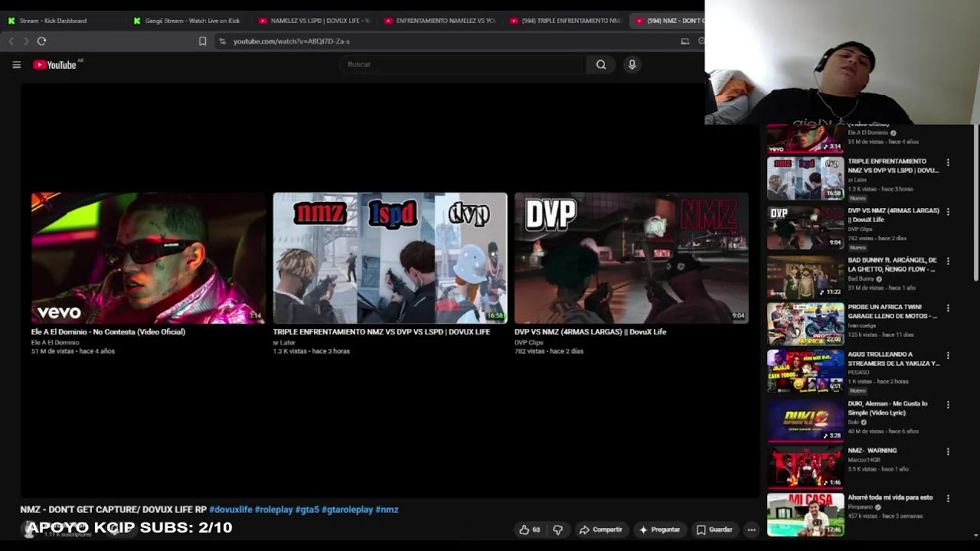
Task: Open options menu for TRIPLE ENFRENTAMIENTO sidebar video
Action: point(948,162)
